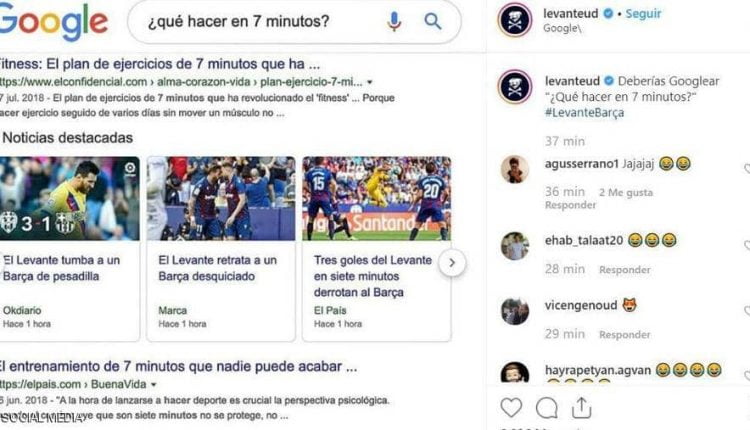The width and height of the screenshot is (750, 430).
Task: Open ehab_talaat20's profile picture
Action: coord(515,246)
